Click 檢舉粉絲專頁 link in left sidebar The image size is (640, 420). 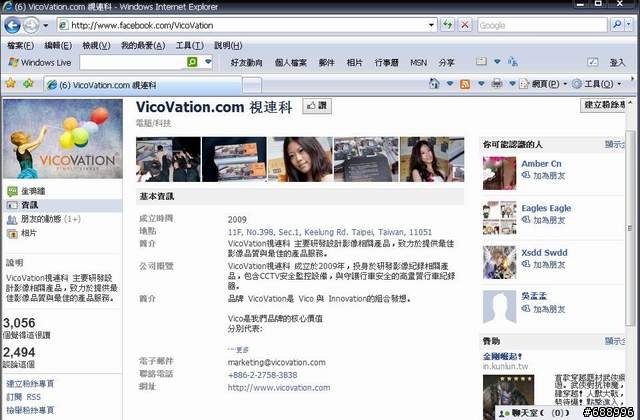[30, 410]
